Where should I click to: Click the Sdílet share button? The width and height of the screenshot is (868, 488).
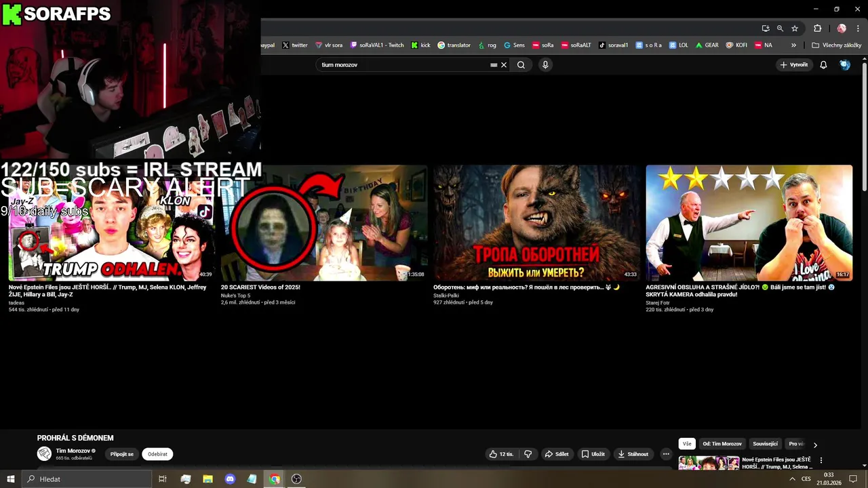click(x=557, y=454)
